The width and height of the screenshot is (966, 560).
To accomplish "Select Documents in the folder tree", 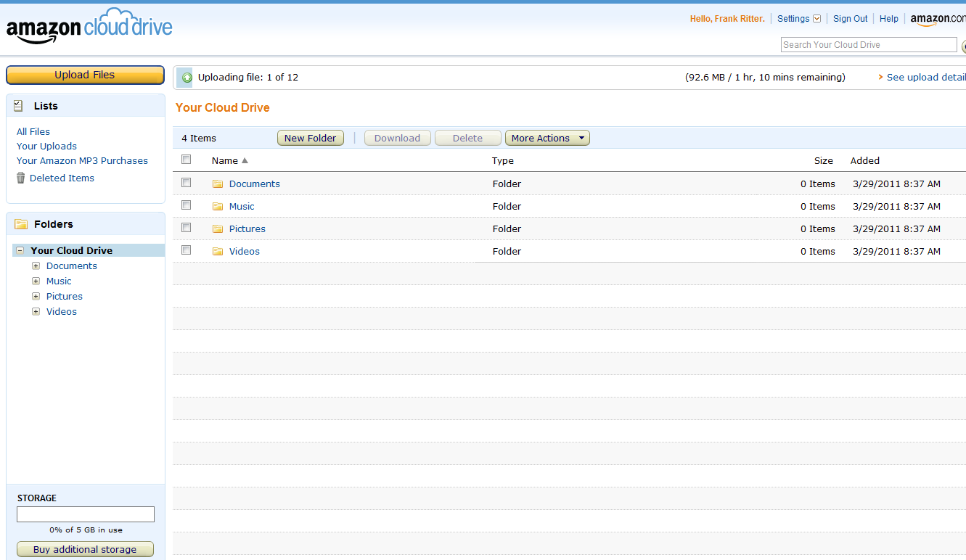I will (71, 265).
